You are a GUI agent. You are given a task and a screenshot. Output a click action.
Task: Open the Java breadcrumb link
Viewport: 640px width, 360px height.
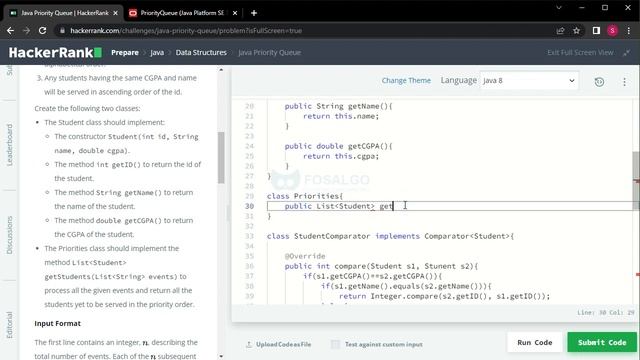(x=157, y=53)
